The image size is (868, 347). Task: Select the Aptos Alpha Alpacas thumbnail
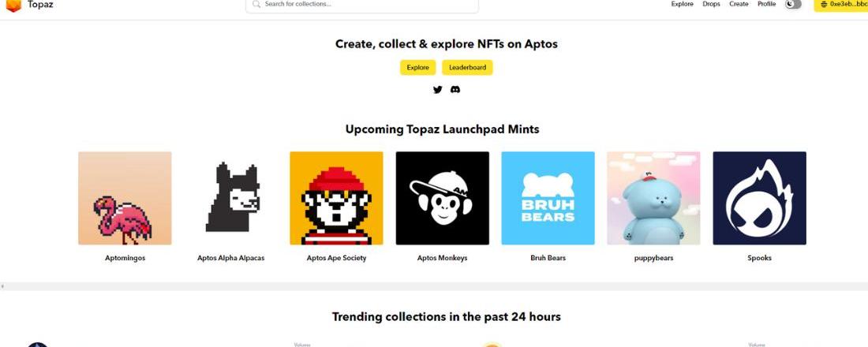(230, 198)
